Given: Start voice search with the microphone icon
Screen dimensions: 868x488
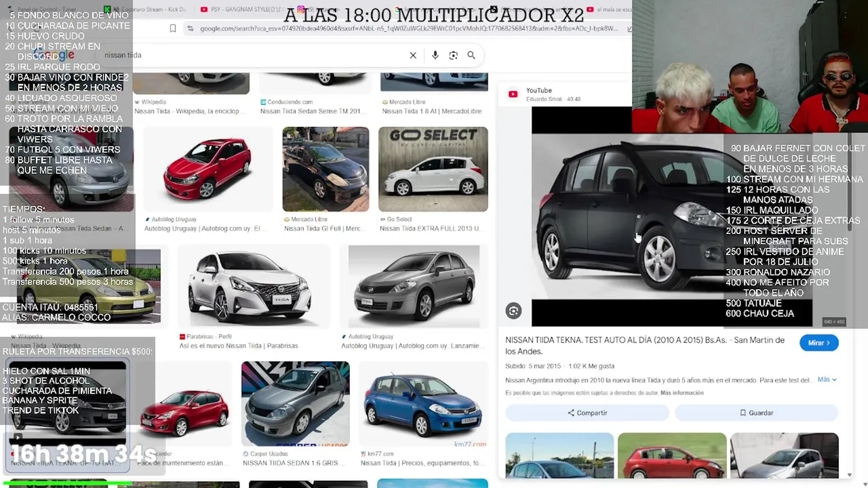Looking at the screenshot, I should (x=435, y=55).
